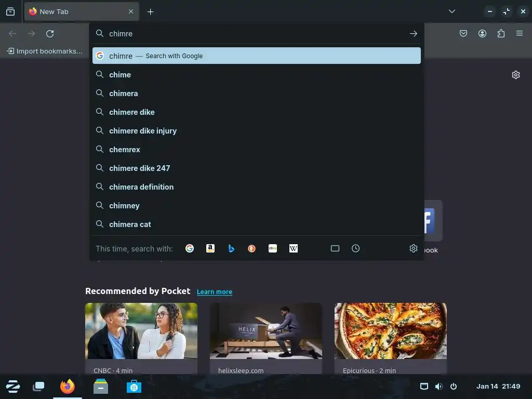Choose the chimere dike injury suggestion
This screenshot has height=399, width=532.
[257, 130]
